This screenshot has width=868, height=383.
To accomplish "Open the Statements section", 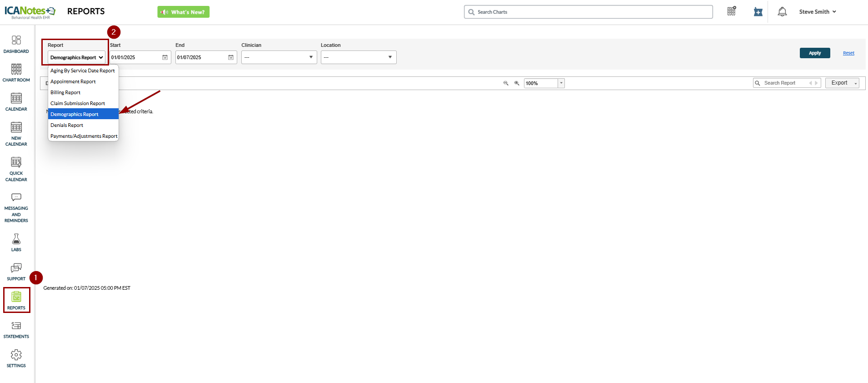I will (16, 330).
